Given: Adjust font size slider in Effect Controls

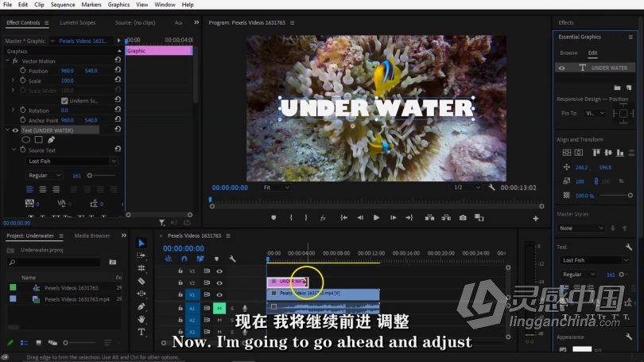Looking at the screenshot, I should [90, 176].
